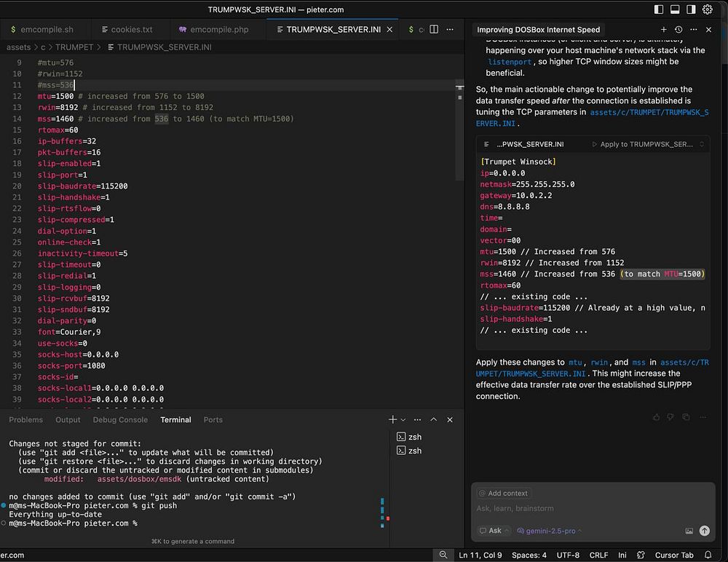Toggle the bottom panel visibility

coord(674,9)
